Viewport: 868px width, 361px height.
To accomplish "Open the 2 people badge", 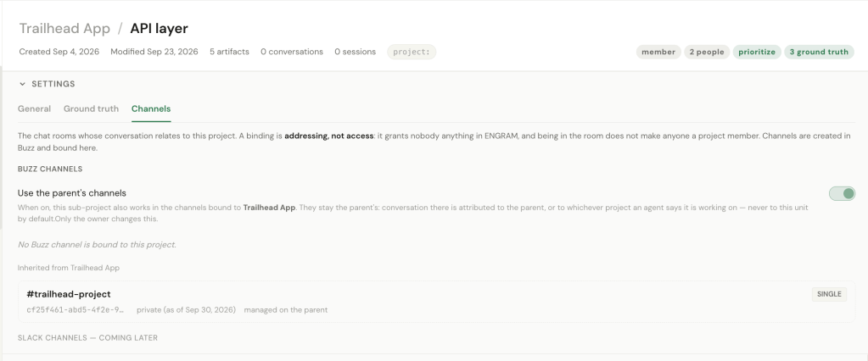I will 706,52.
